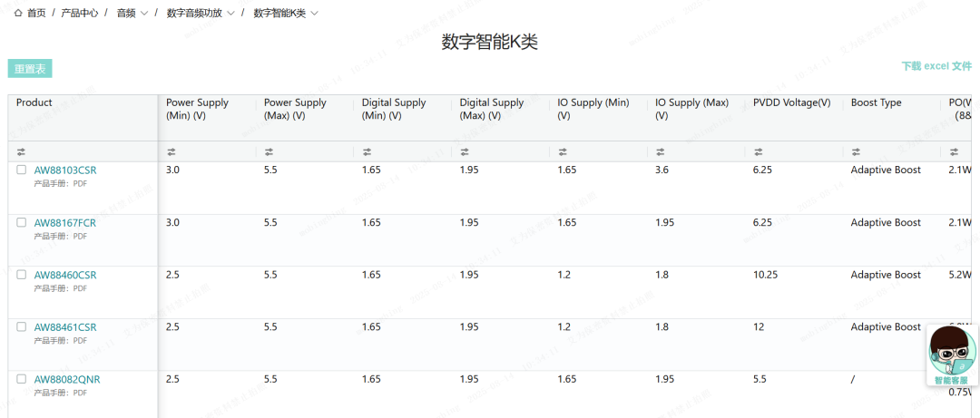
Task: Click filter icon under Digital Supply (Min)
Action: click(x=367, y=152)
